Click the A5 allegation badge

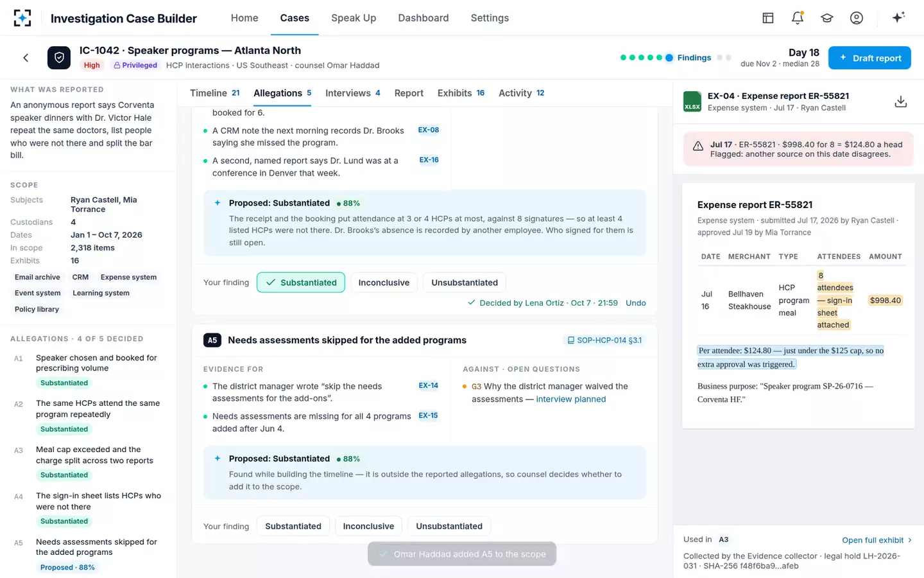(x=212, y=340)
